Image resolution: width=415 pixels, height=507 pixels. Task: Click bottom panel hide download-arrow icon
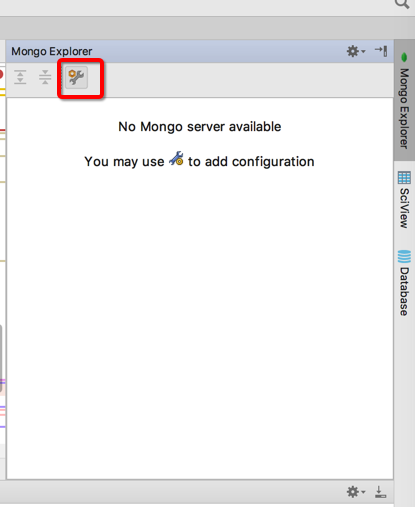[380, 492]
